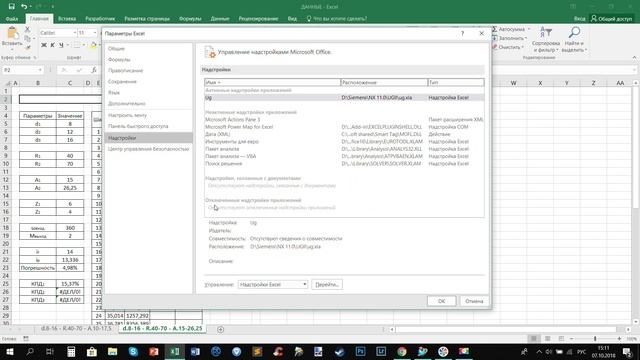Collapse the ribbon with the chevron

click(x=634, y=58)
